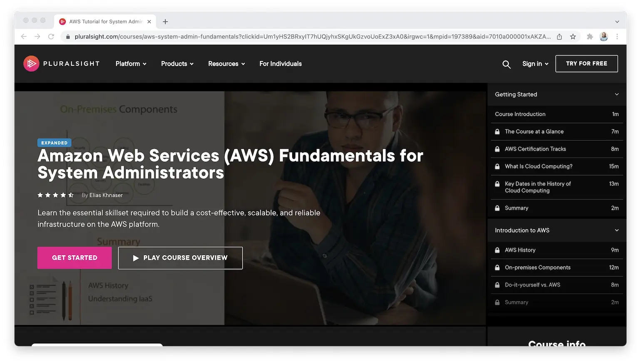Expand the Platform dropdown menu
Image resolution: width=641 pixels, height=364 pixels.
point(131,64)
